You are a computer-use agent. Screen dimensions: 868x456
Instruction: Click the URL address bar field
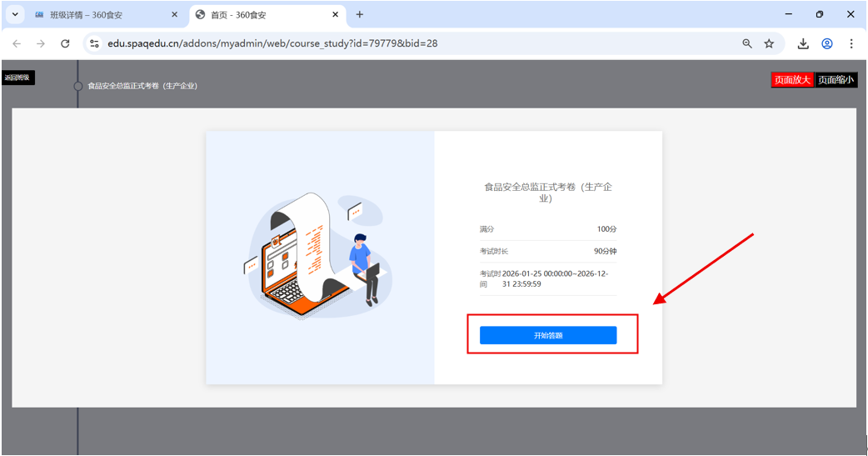[417, 43]
